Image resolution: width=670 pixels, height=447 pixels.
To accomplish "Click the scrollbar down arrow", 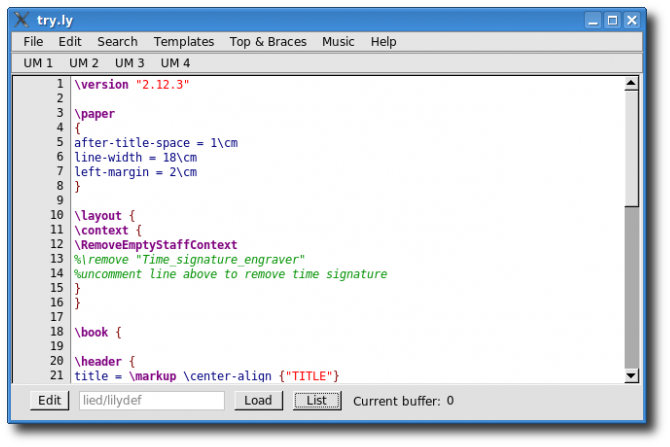I will 631,376.
